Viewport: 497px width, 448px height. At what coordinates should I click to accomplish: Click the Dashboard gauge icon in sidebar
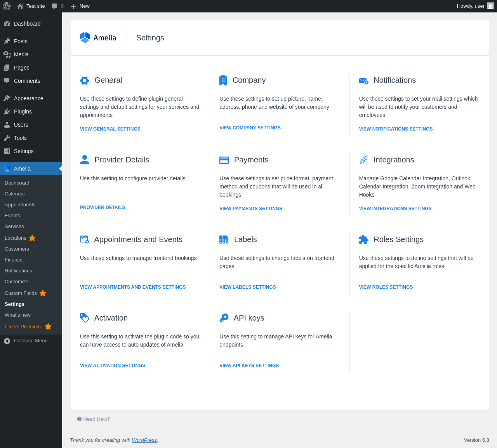tap(7, 24)
